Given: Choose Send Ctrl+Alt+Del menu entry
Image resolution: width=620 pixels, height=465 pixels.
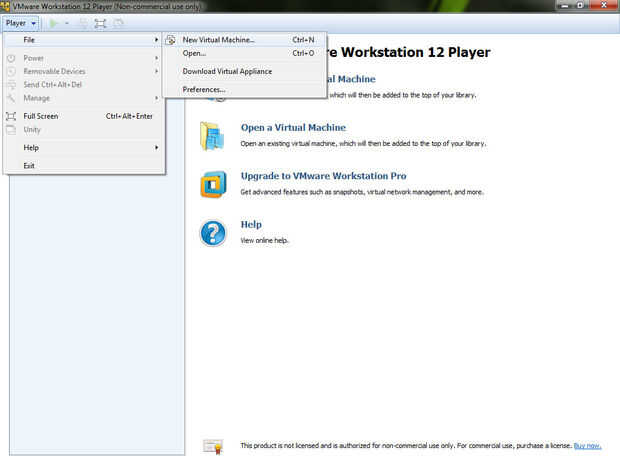Looking at the screenshot, I should point(84,85).
